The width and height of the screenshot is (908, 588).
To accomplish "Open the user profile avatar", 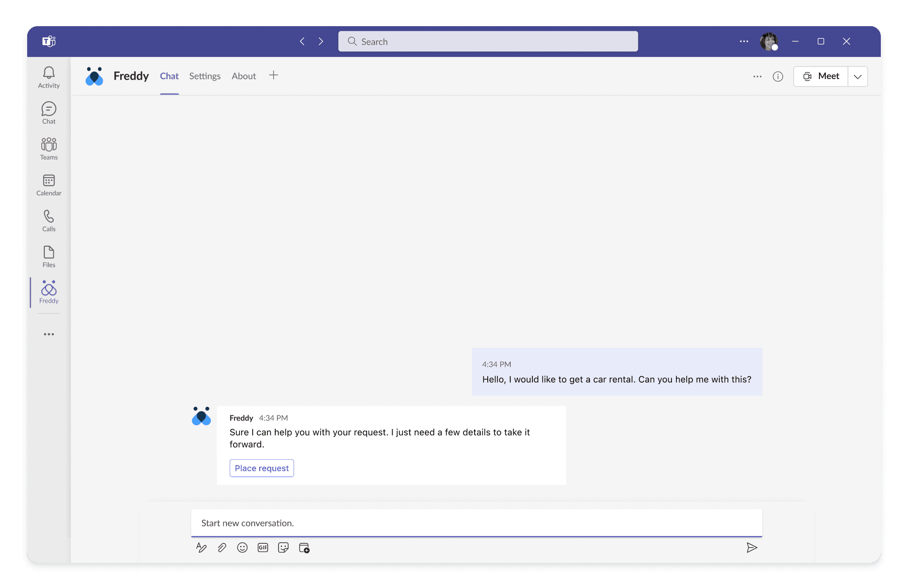I will click(x=769, y=41).
